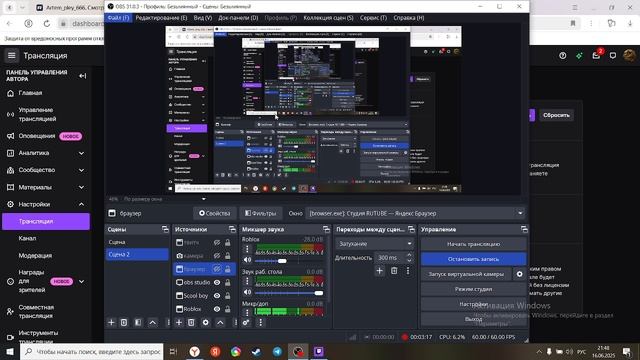640x360 pixels.
Task: Undock the Scenes panel
Action: click(165, 229)
